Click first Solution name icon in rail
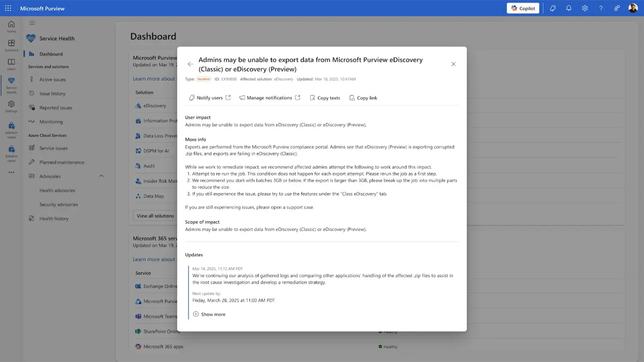 point(11,131)
